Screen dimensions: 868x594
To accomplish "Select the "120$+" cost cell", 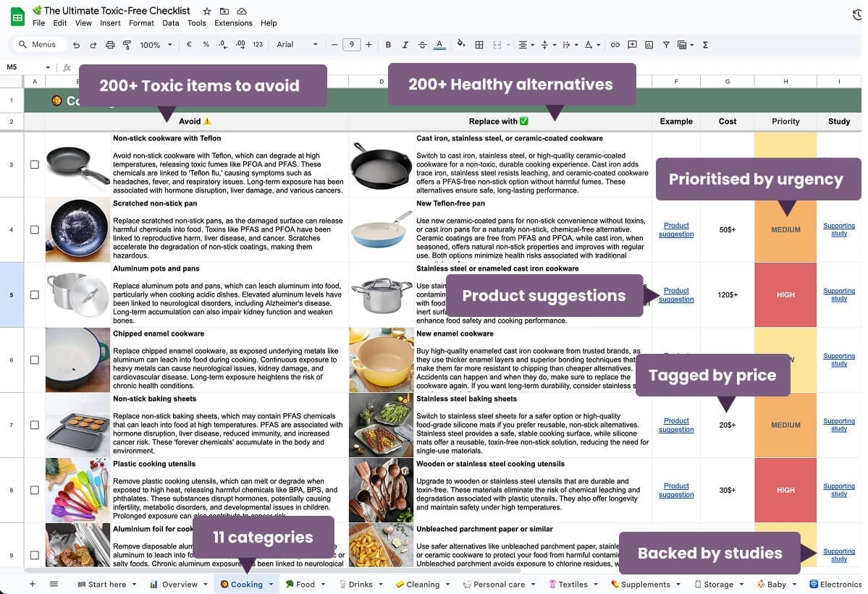I will [728, 294].
